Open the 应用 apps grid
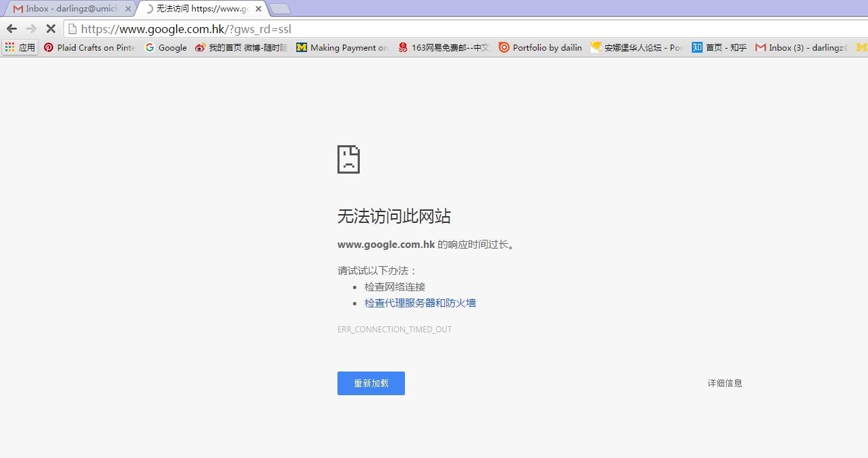This screenshot has height=458, width=868. 20,47
